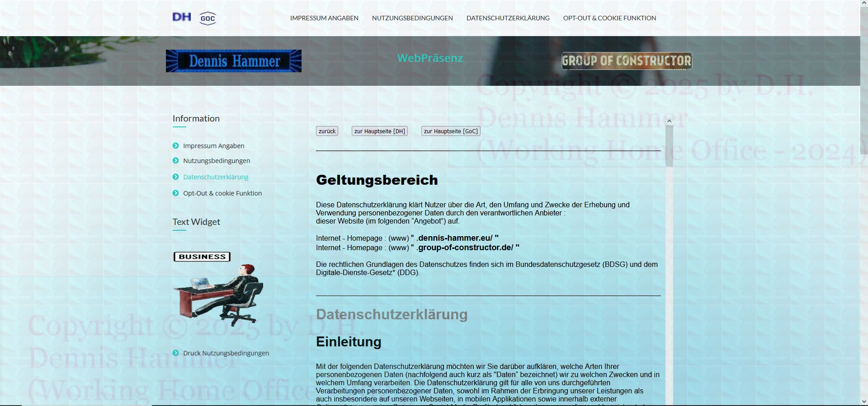
Task: Click the DH logo icon in header
Action: (x=182, y=17)
